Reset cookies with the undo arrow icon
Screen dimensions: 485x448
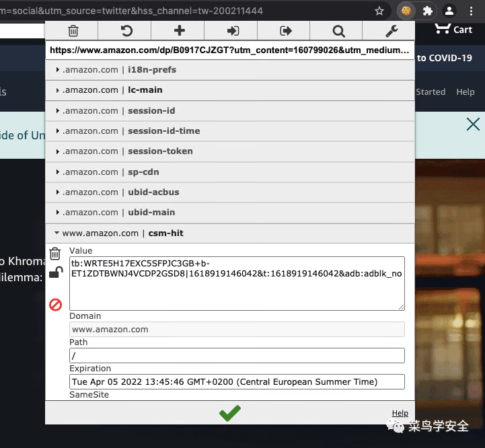click(126, 31)
